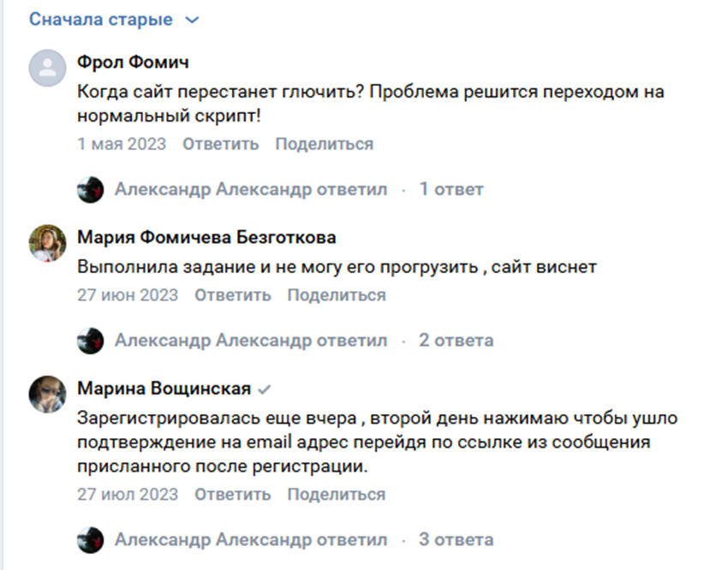Open the 'Сначала старые' sort dropdown
This screenshot has width=728, height=570.
point(113,19)
